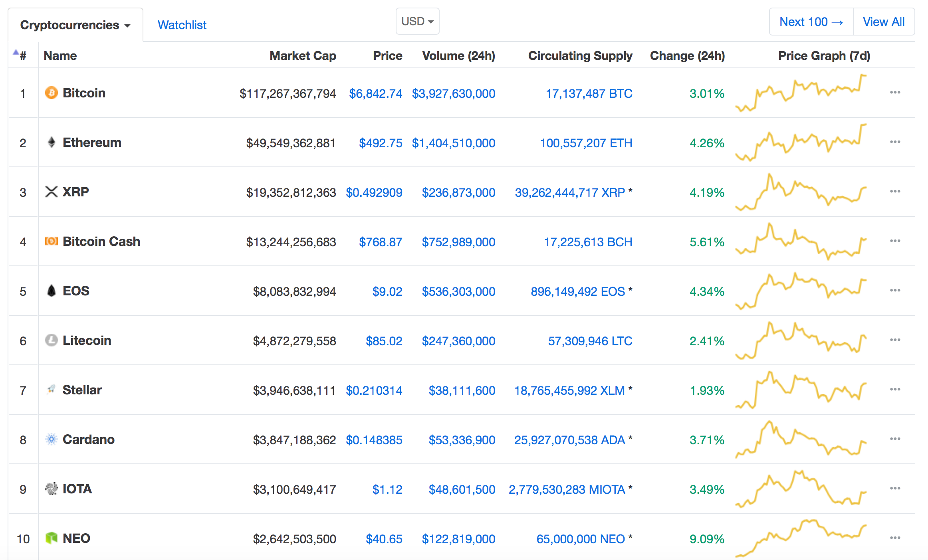Screen dimensions: 928x560
Task: Click Stellar volume $38,111,600
Action: (462, 390)
